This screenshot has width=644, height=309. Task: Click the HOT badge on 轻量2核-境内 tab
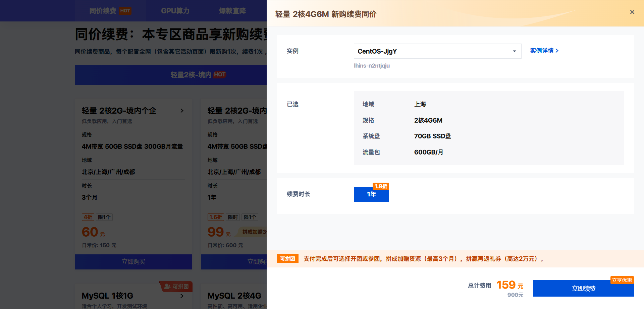click(220, 74)
